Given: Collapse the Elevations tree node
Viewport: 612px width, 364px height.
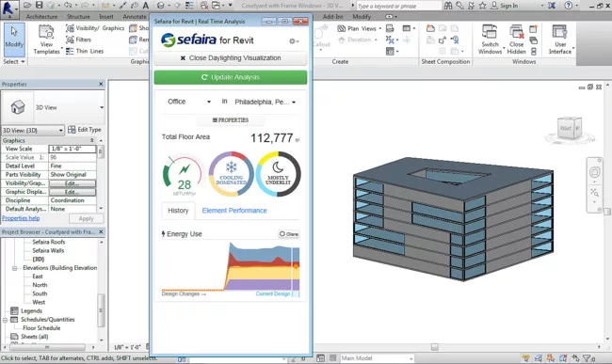Looking at the screenshot, I should pos(14,268).
